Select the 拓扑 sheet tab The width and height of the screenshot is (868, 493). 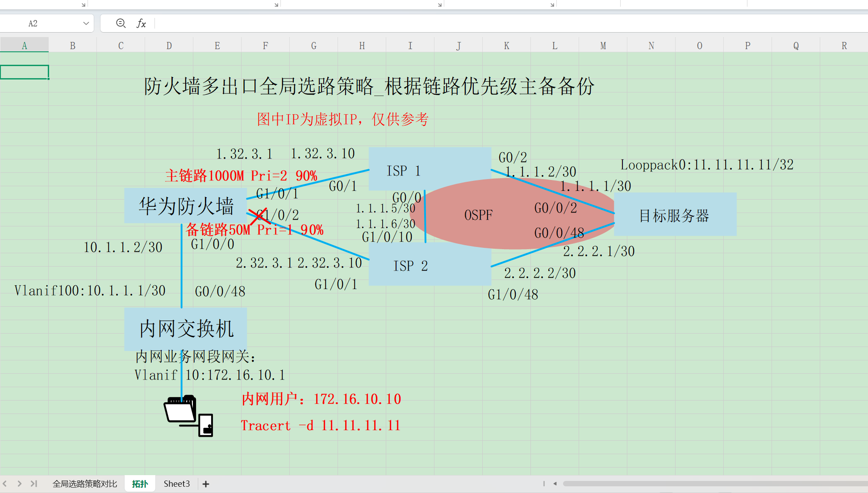pos(140,484)
